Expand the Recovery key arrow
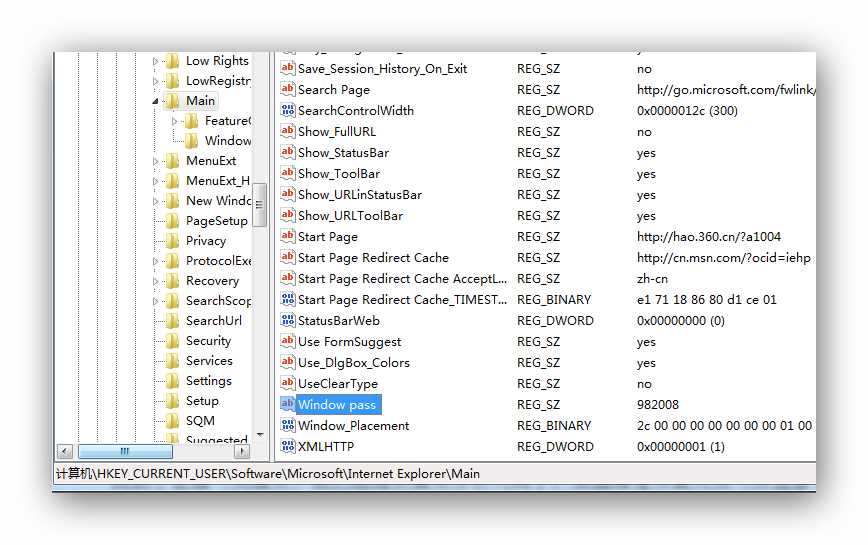868x545 pixels. (x=155, y=281)
